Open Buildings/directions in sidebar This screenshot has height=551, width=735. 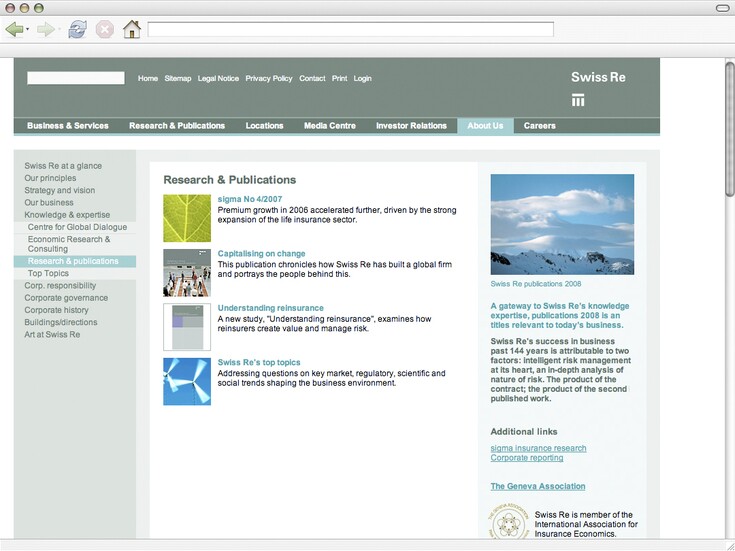pos(61,322)
